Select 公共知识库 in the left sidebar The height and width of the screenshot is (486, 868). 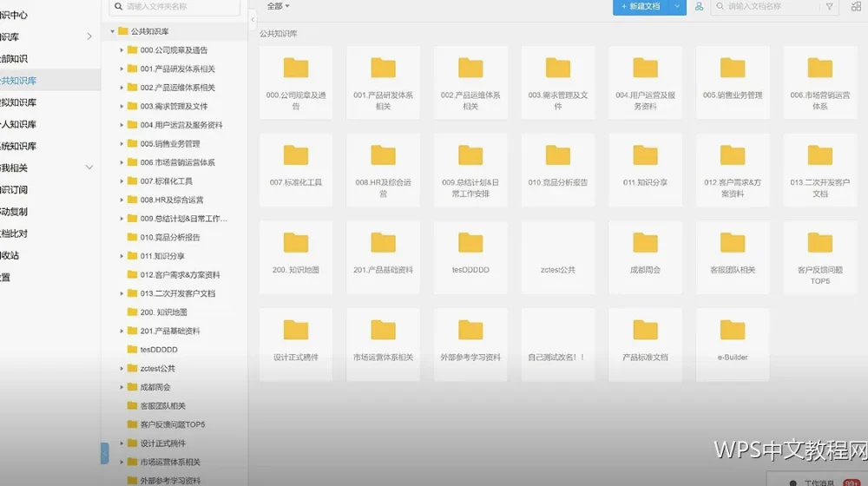(49, 80)
